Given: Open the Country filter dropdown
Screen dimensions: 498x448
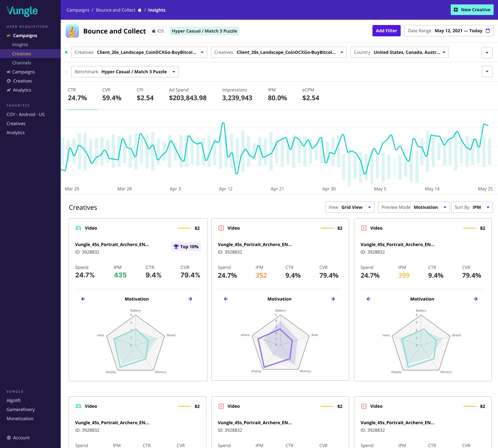Looking at the screenshot, I should tap(400, 52).
